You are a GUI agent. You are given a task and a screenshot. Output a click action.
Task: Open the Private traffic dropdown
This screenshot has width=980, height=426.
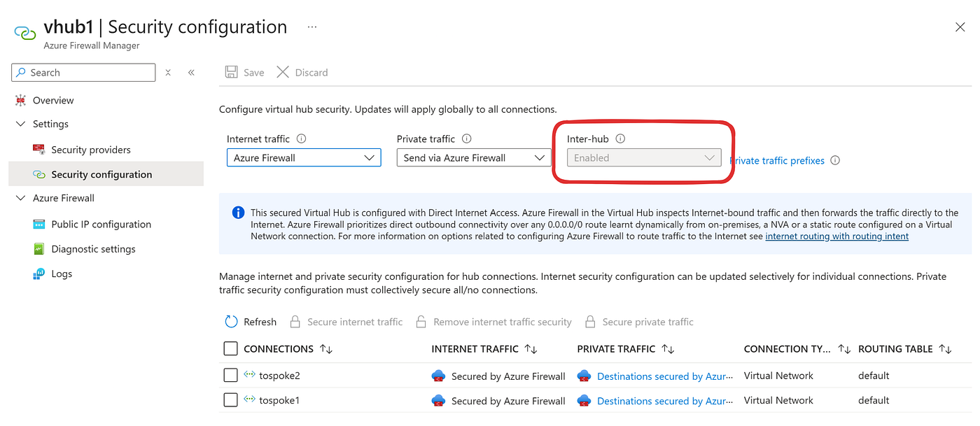pyautogui.click(x=474, y=158)
